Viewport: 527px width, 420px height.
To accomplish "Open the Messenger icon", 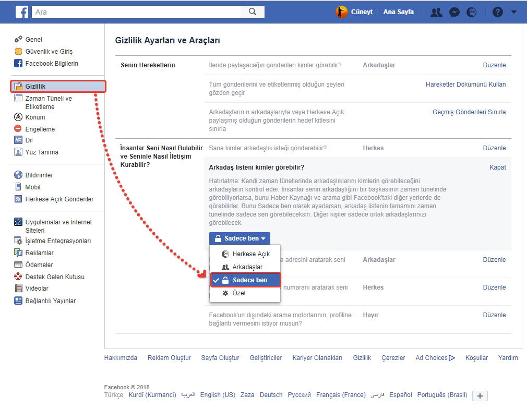I will (x=454, y=12).
